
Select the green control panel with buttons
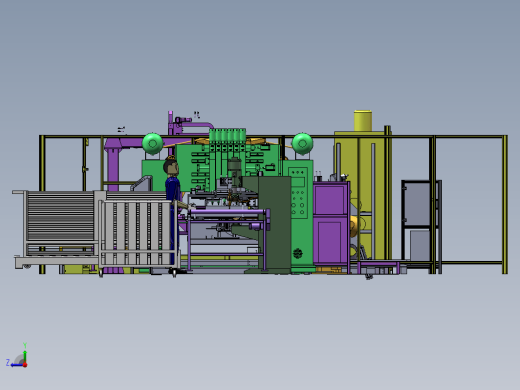click(298, 194)
